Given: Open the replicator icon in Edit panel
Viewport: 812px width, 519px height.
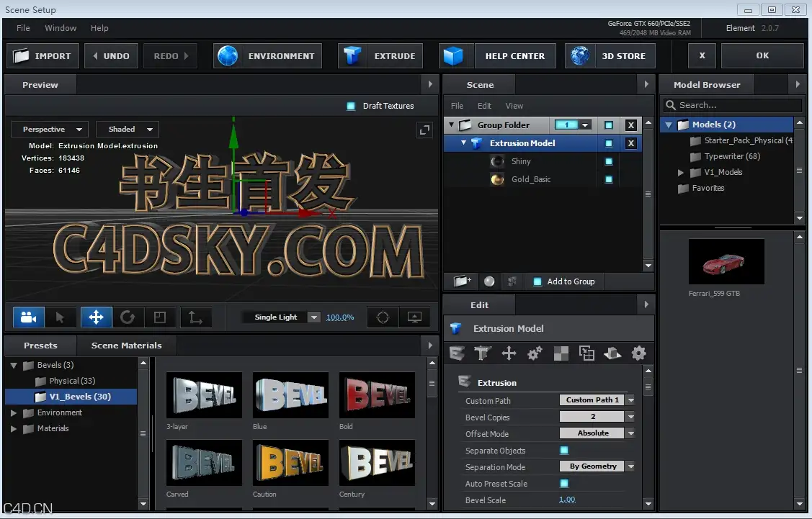Looking at the screenshot, I should (586, 353).
